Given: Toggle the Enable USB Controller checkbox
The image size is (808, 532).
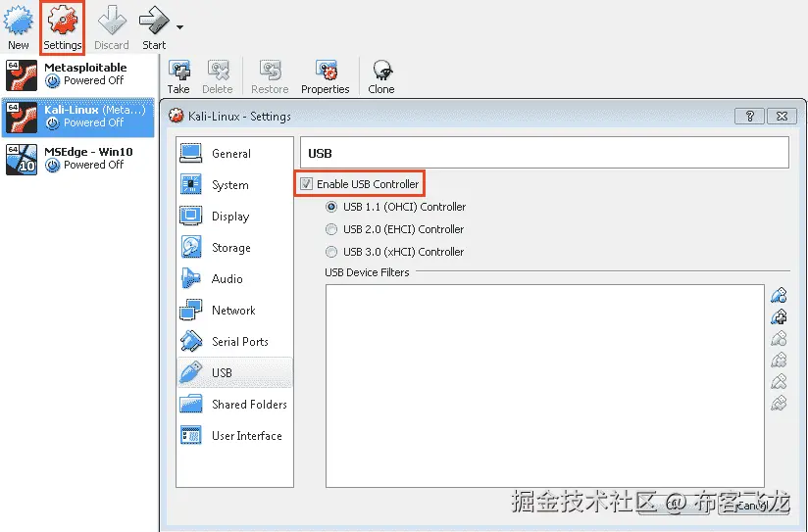Looking at the screenshot, I should pos(307,184).
